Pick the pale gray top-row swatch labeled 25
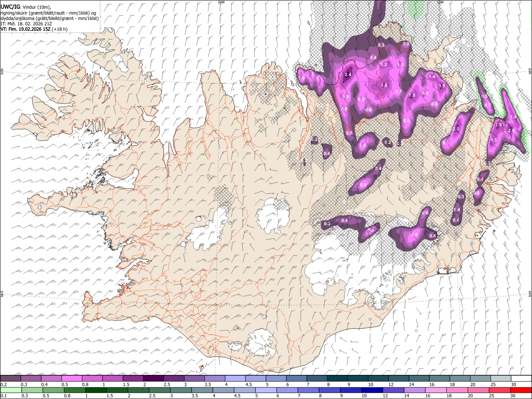This screenshot has height=399, width=532. coord(500,379)
